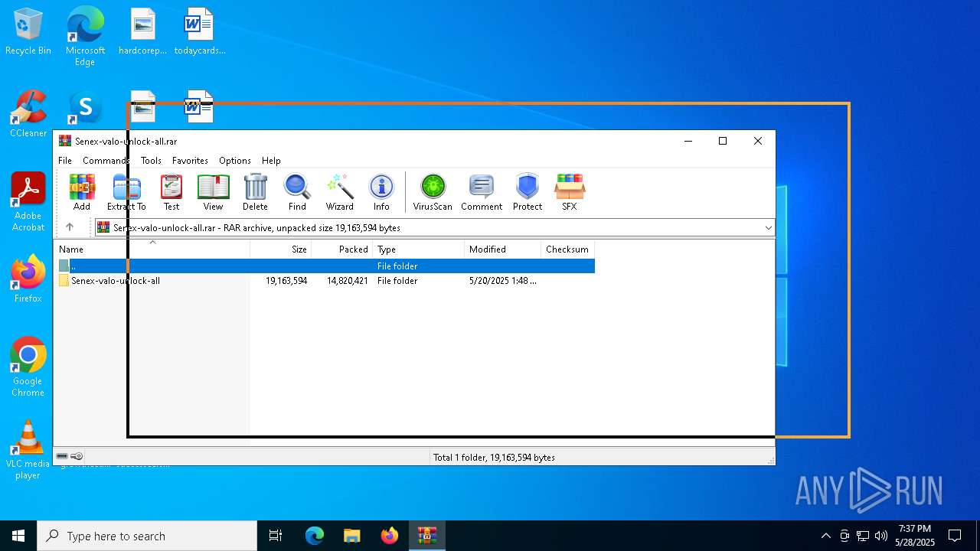The height and width of the screenshot is (551, 980).
Task: Click the 5/20/2025 modified date cell
Action: [502, 281]
